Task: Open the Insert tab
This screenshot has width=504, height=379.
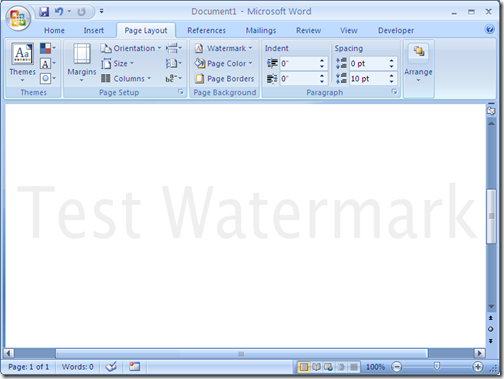Action: tap(94, 30)
